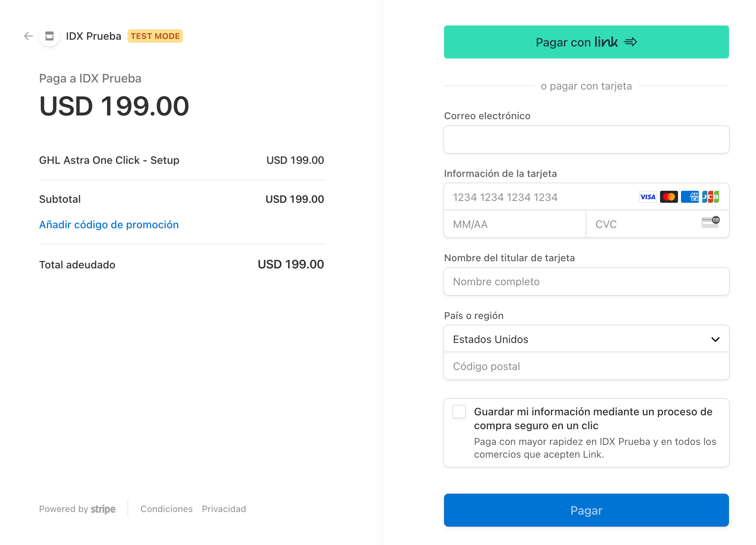Enable save my information checkbox
The image size is (756, 545).
point(459,412)
